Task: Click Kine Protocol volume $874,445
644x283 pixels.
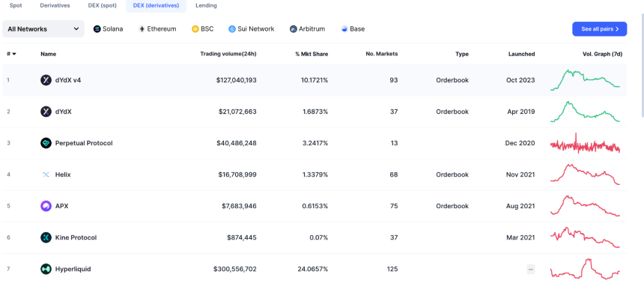Action: click(242, 237)
